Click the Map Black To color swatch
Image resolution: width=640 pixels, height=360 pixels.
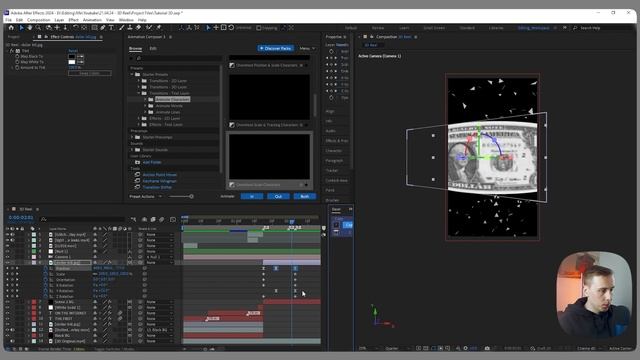point(72,56)
